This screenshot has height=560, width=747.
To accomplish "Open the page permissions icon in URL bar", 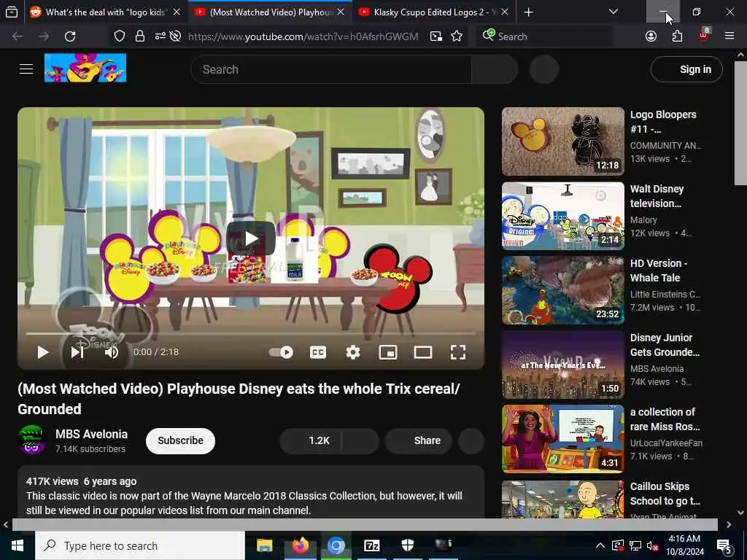I will (x=160, y=36).
